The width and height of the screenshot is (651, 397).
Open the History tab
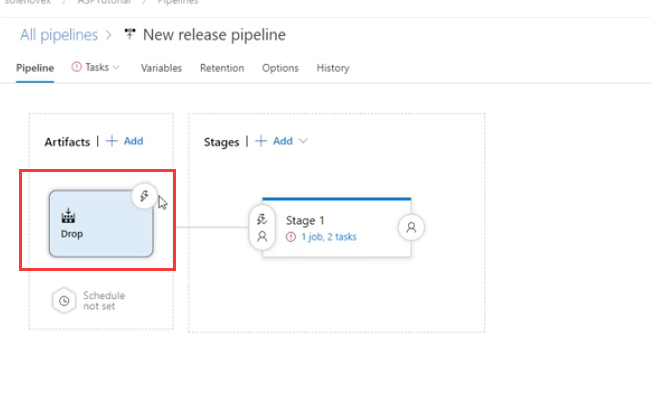333,68
